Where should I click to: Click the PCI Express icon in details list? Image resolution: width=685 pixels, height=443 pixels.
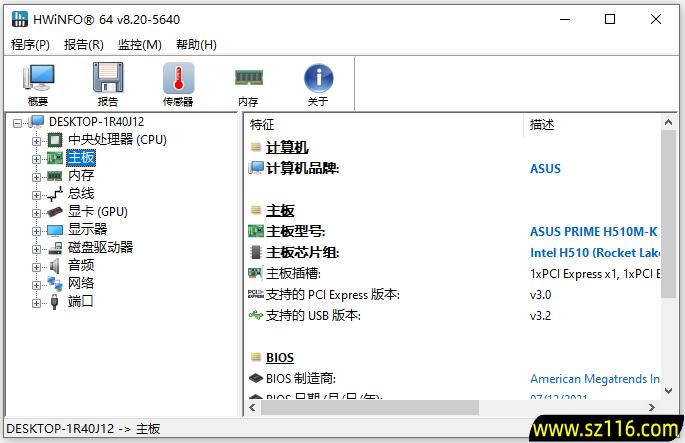tap(256, 294)
